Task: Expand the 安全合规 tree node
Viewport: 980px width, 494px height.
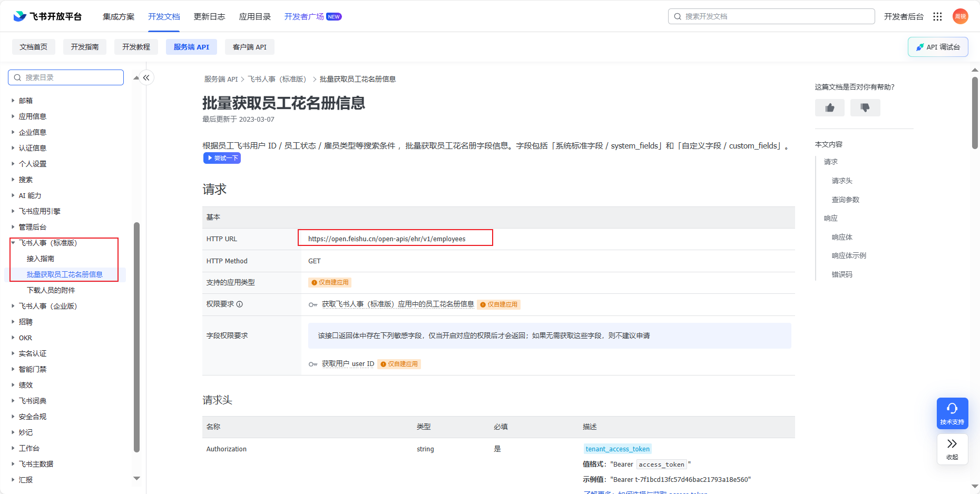Action: [13, 416]
